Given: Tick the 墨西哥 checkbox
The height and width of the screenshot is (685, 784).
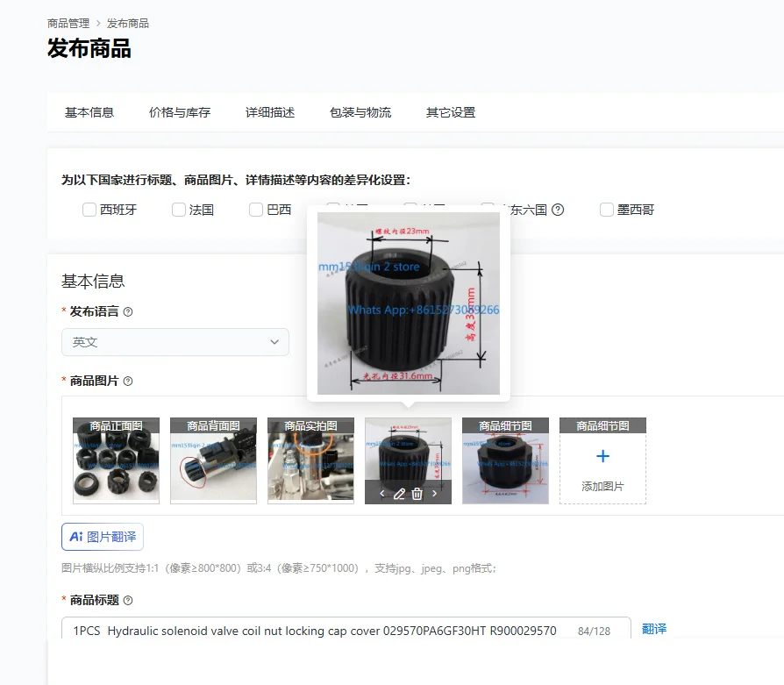Looking at the screenshot, I should pos(607,210).
